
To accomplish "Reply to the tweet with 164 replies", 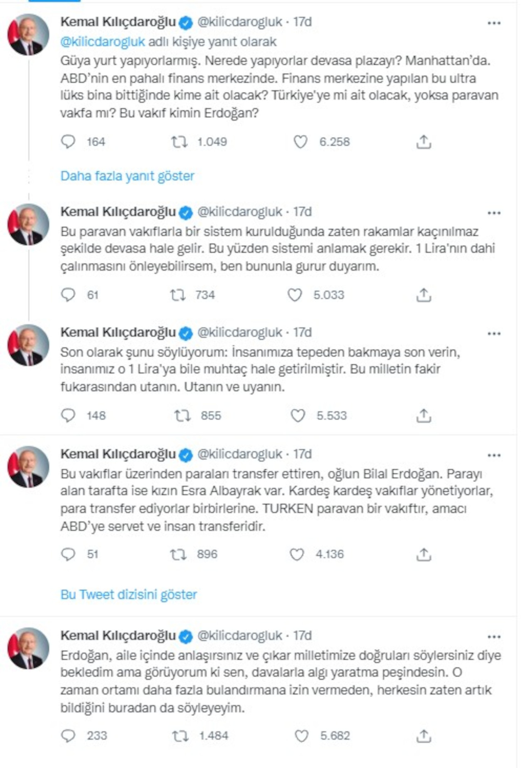I will (x=68, y=142).
